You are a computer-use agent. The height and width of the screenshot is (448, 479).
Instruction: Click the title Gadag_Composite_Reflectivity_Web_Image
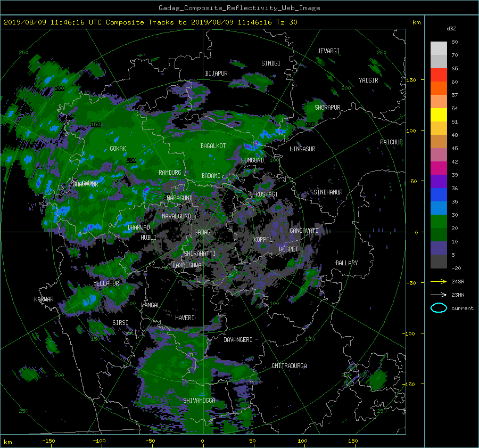(239, 8)
